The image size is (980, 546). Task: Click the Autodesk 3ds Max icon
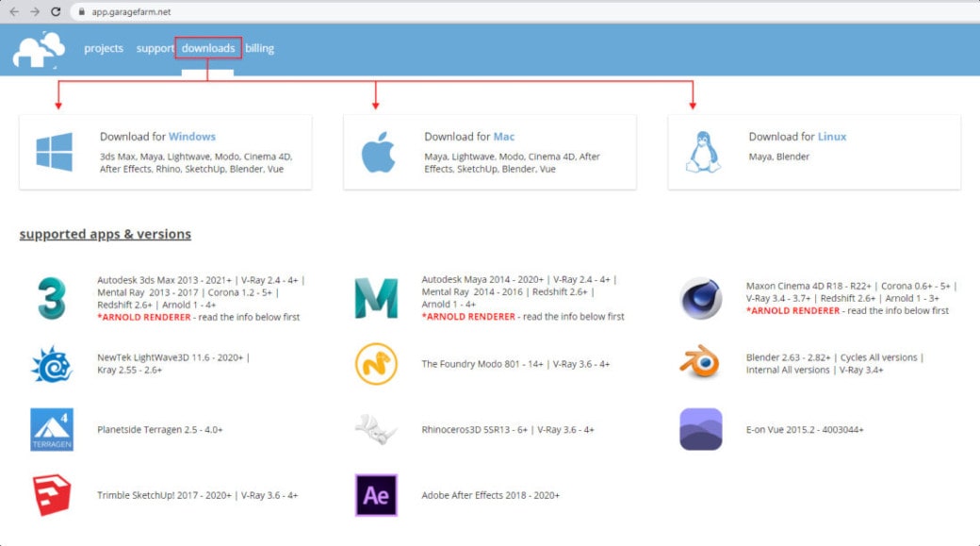(x=51, y=298)
